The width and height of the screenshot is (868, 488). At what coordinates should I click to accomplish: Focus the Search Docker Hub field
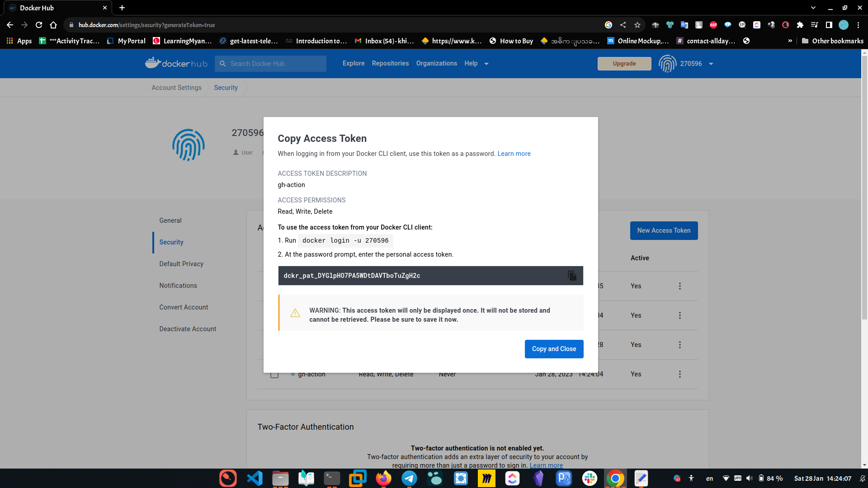[270, 64]
